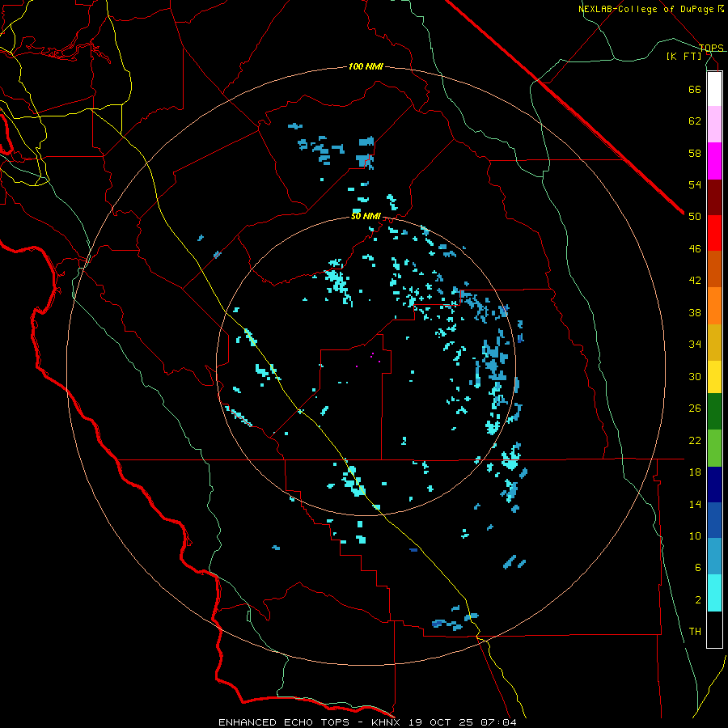Click the legend value 46
The height and width of the screenshot is (728, 728).
tap(695, 249)
